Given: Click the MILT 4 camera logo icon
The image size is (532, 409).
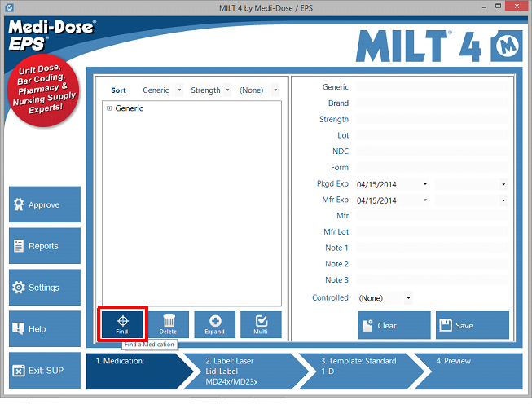Looking at the screenshot, I should pyautogui.click(x=507, y=46).
